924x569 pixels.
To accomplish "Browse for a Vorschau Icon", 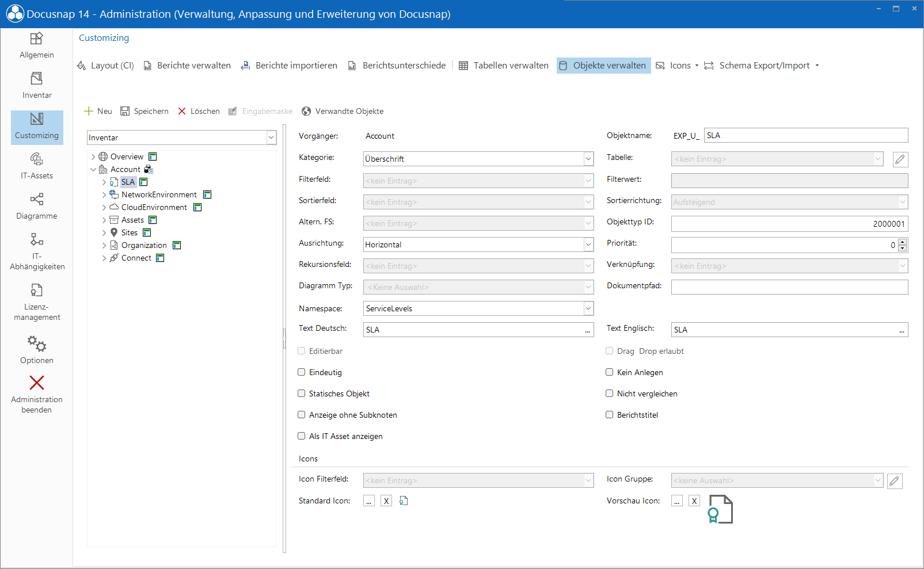I will (677, 501).
